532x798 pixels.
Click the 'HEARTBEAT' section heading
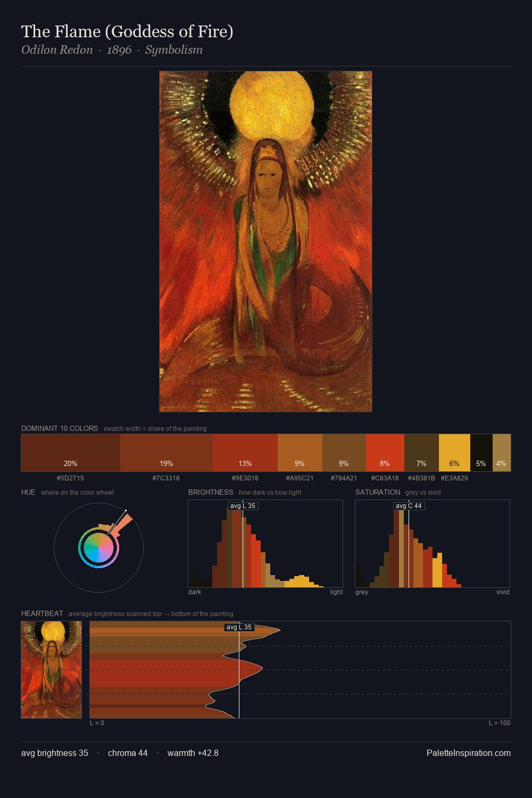[x=42, y=613]
